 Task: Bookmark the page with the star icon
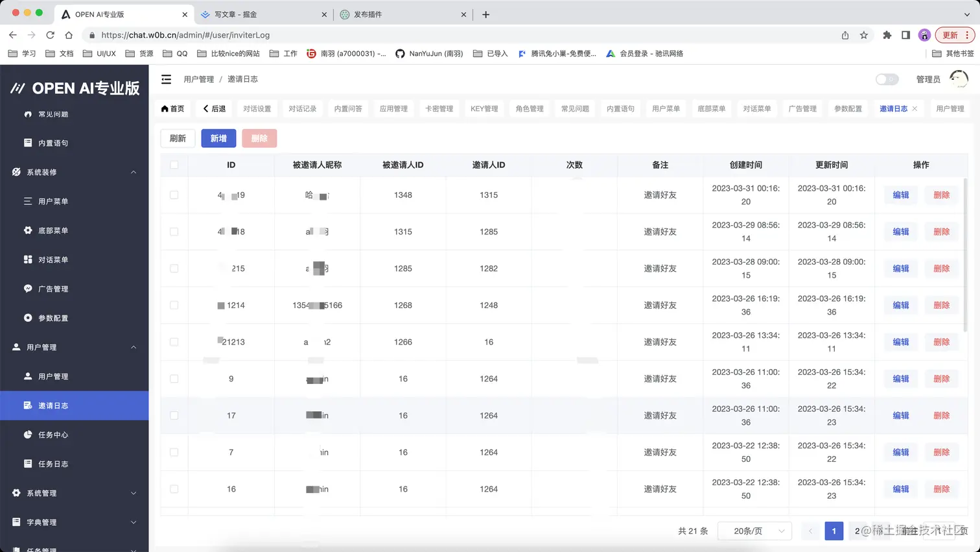[864, 35]
